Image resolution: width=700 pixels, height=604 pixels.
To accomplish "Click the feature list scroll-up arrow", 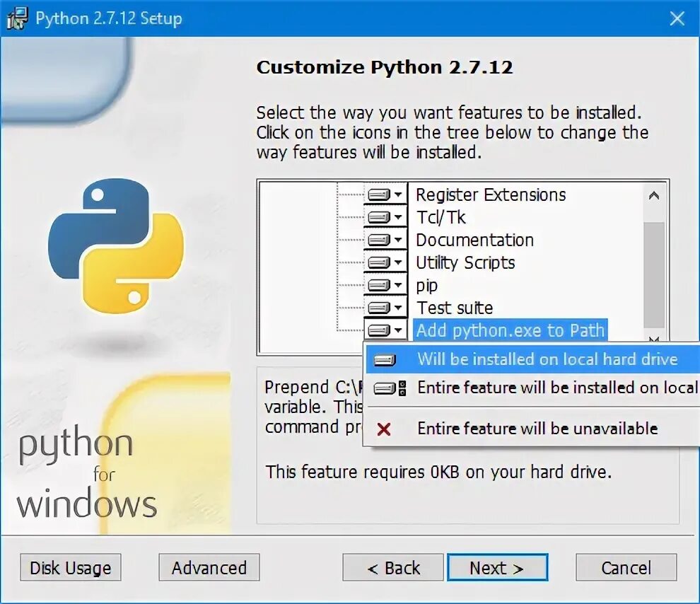I will click(654, 195).
